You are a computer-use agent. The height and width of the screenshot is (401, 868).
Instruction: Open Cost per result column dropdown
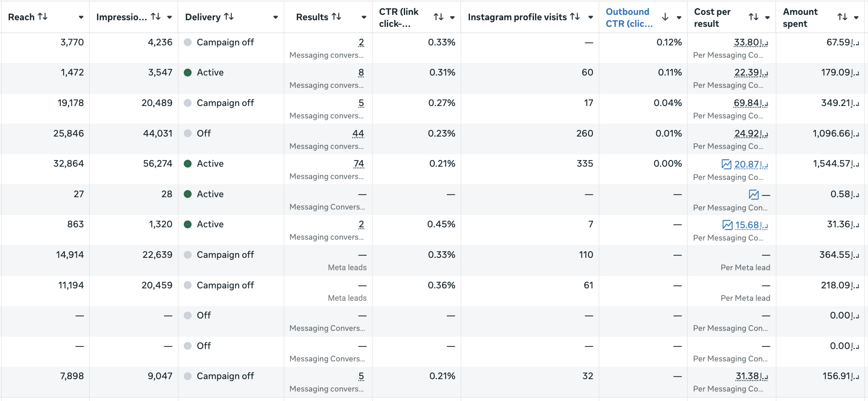coord(767,18)
